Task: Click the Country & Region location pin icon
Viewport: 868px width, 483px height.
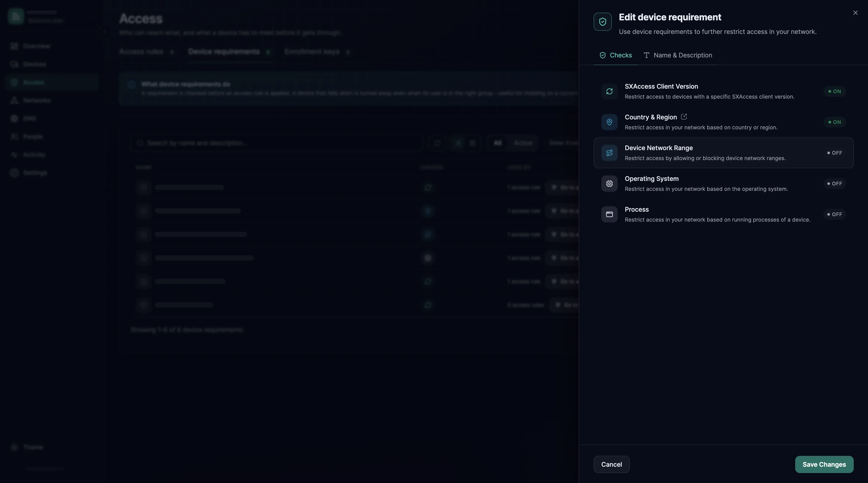Action: (609, 122)
